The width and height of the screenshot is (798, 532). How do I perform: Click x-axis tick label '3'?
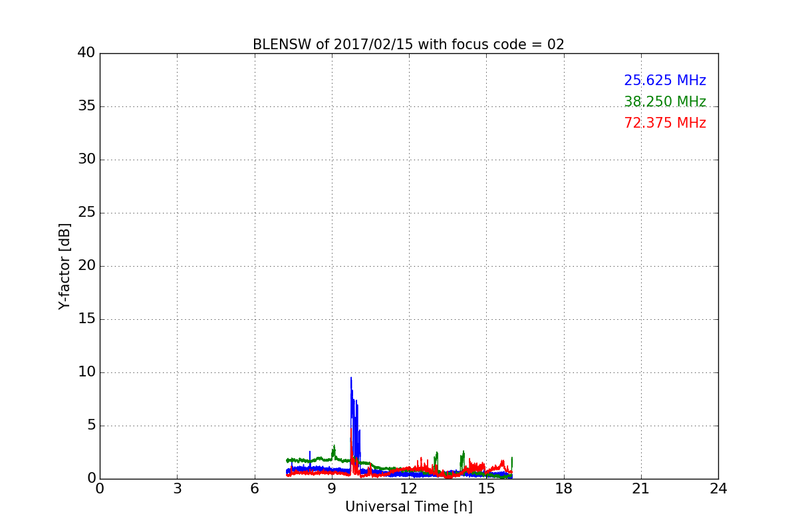click(177, 489)
